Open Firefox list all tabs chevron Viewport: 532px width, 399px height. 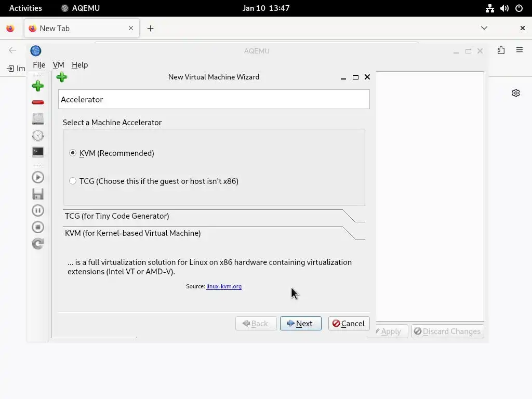484,28
